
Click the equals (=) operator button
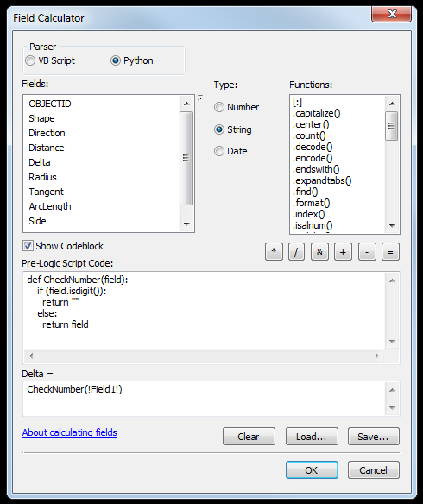pos(390,252)
